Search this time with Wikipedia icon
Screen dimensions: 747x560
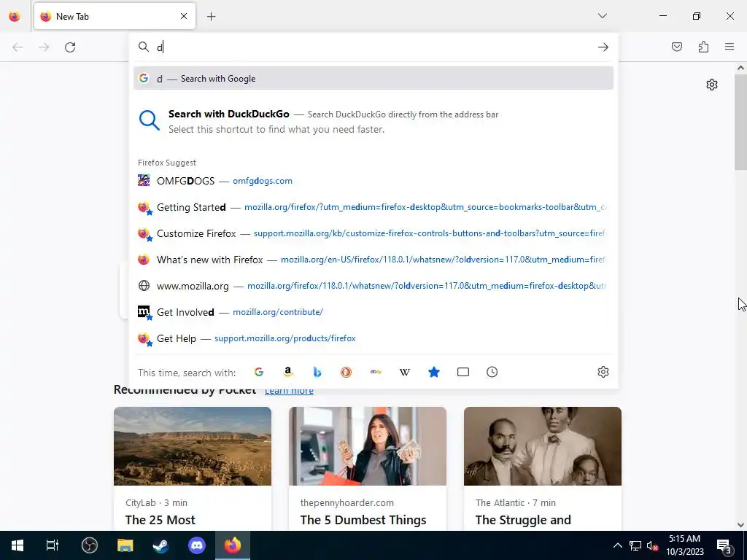click(404, 372)
